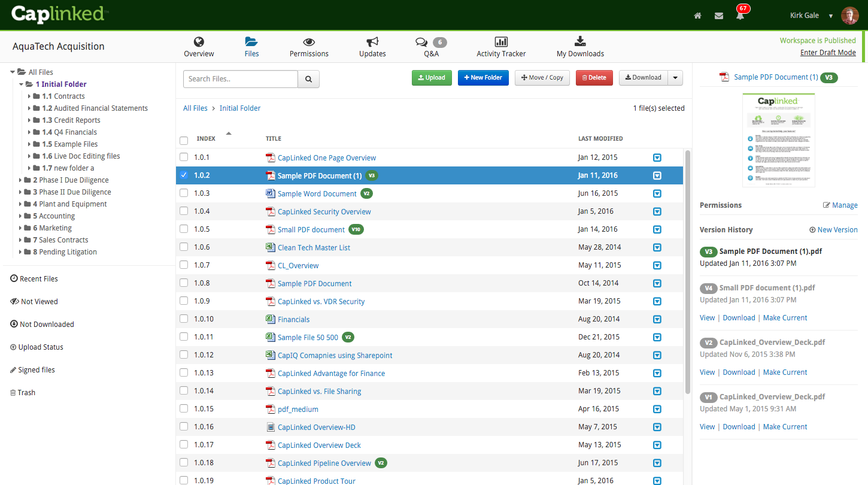The width and height of the screenshot is (868, 485).
Task: Show Not Downloaded files
Action: pyautogui.click(x=43, y=325)
